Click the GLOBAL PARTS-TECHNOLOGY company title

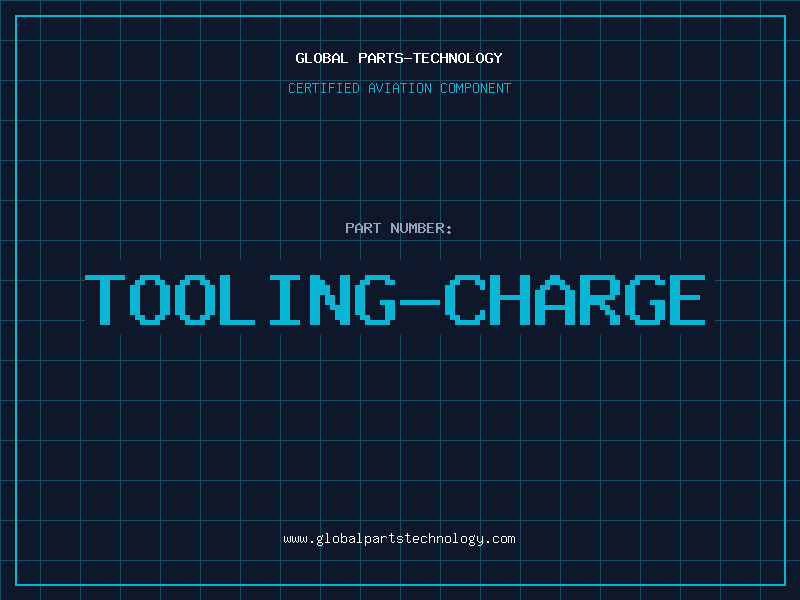click(x=399, y=58)
